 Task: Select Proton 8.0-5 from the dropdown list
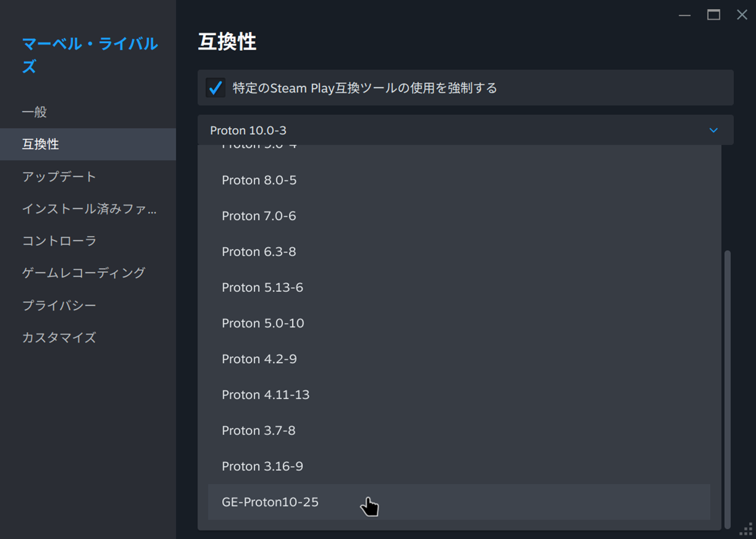pos(258,180)
